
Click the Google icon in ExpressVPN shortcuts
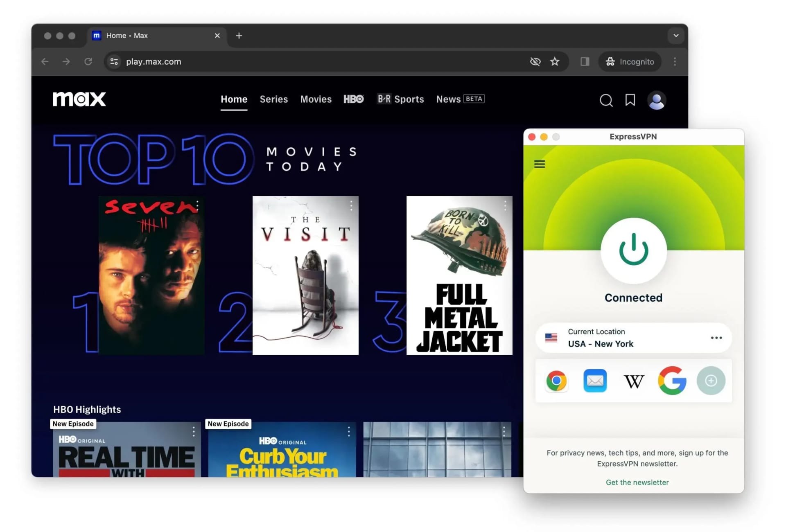672,381
